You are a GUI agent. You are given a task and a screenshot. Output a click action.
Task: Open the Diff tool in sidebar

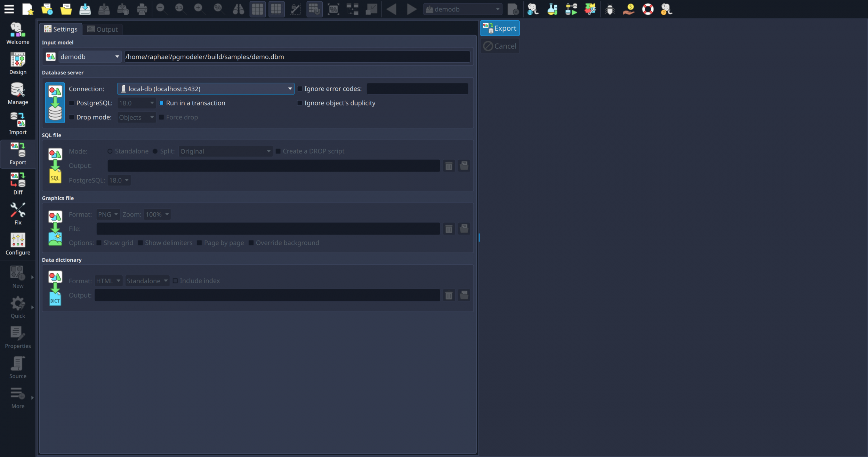coord(18,184)
